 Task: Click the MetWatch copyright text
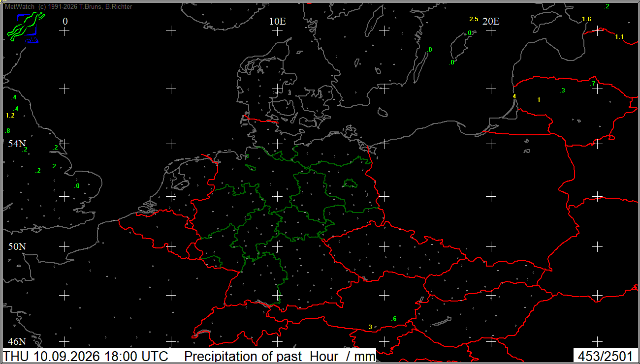coord(68,7)
